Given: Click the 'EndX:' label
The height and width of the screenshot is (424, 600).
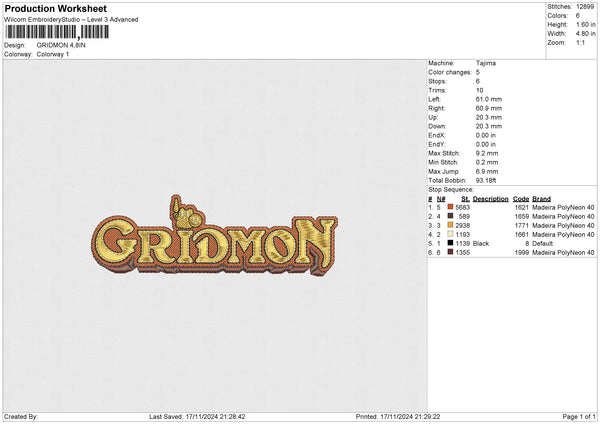Looking at the screenshot, I should pos(437,135).
